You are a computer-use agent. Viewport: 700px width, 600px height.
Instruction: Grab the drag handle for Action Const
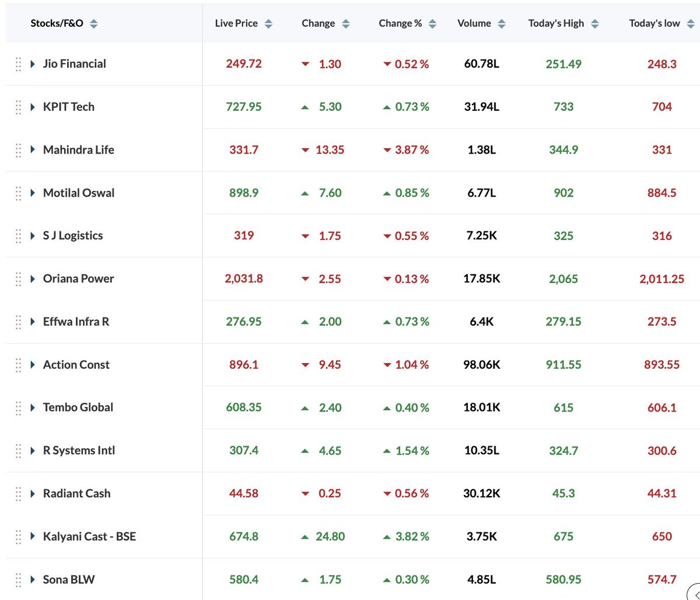pyautogui.click(x=18, y=365)
